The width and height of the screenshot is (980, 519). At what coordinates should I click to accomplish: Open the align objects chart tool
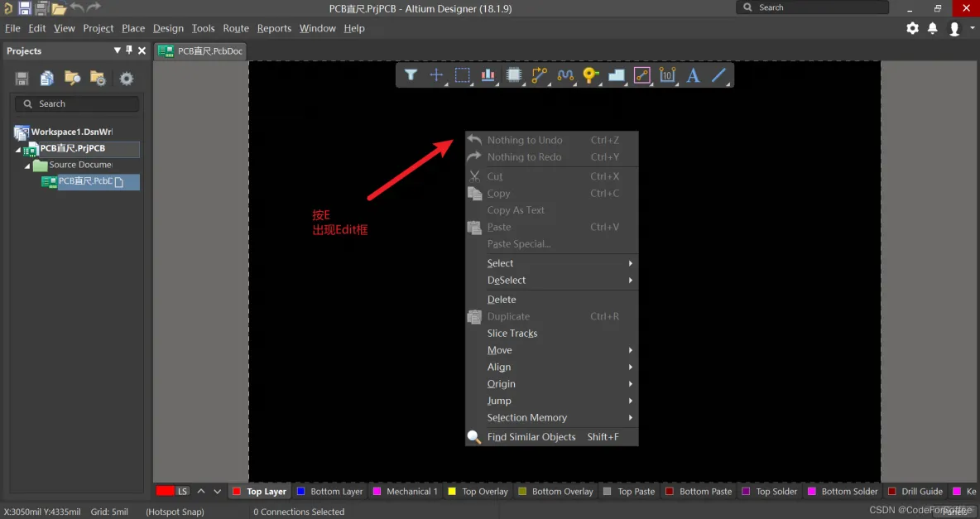tap(488, 75)
